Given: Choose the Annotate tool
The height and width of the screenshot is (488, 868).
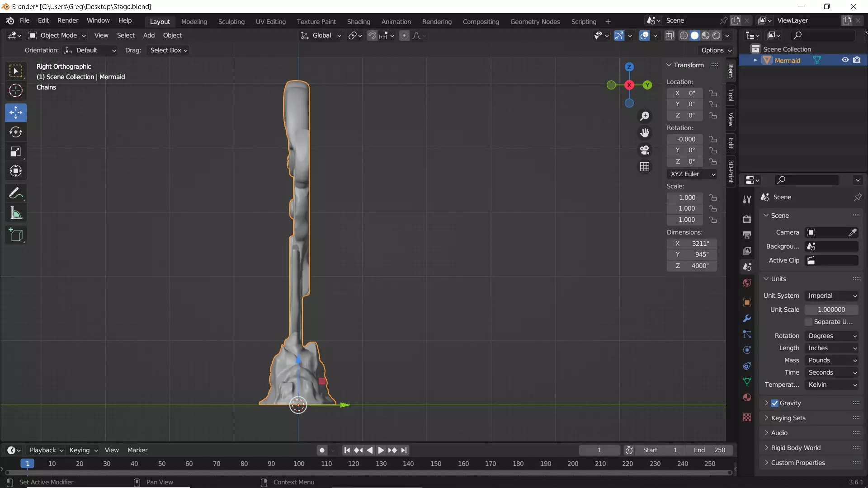Looking at the screenshot, I should tap(16, 193).
